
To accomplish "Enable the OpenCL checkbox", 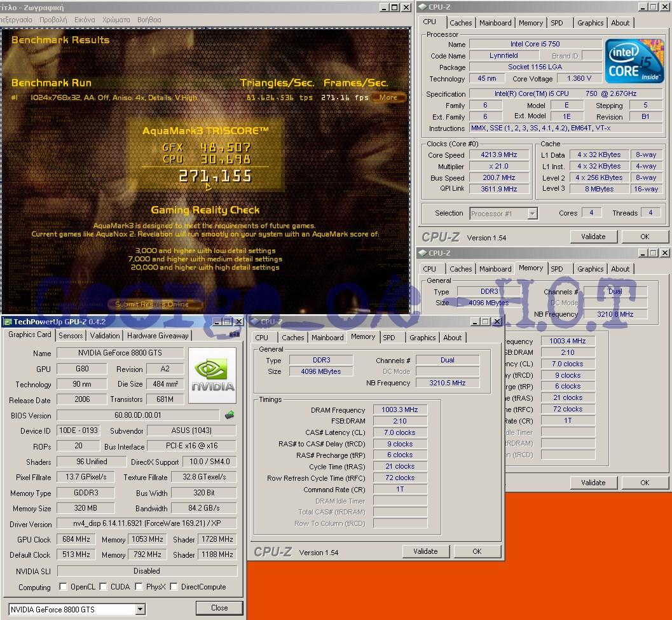I will (x=63, y=586).
